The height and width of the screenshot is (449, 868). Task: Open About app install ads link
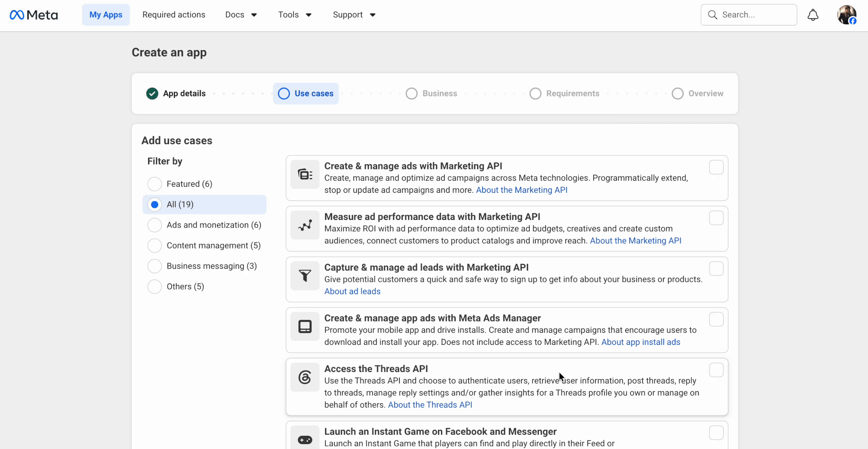point(641,342)
